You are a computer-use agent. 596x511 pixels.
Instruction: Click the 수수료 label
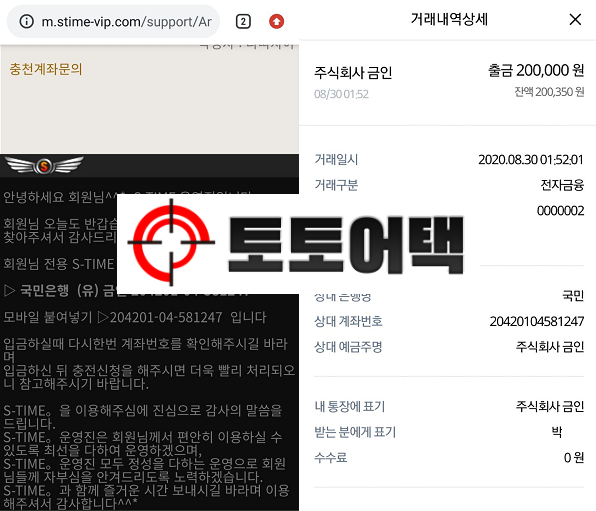tap(330, 457)
